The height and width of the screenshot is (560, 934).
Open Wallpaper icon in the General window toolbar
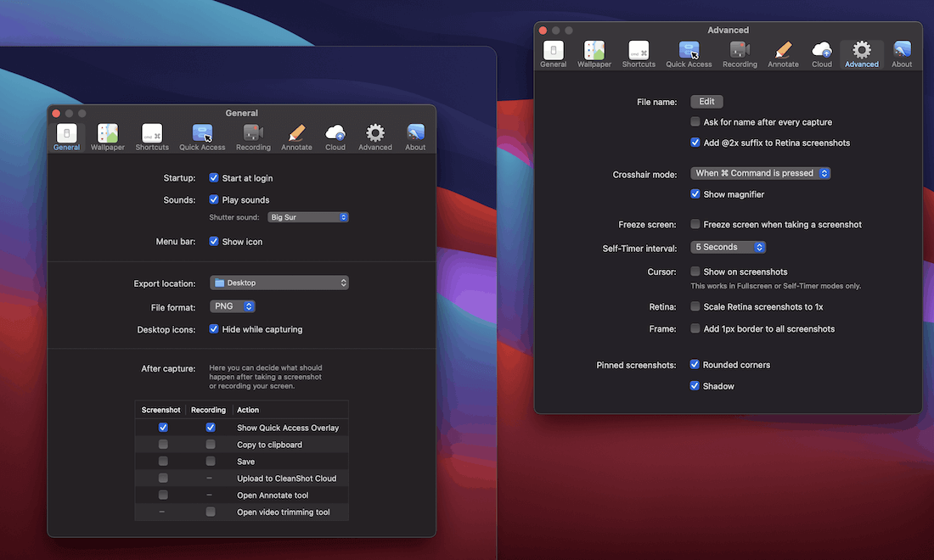point(108,134)
